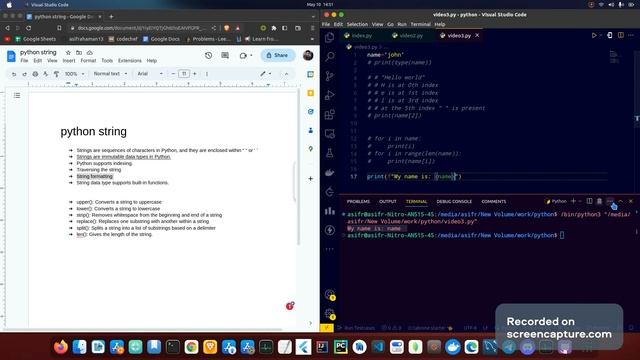
Task: Split the VS Code editor to the right
Action: pos(620,36)
